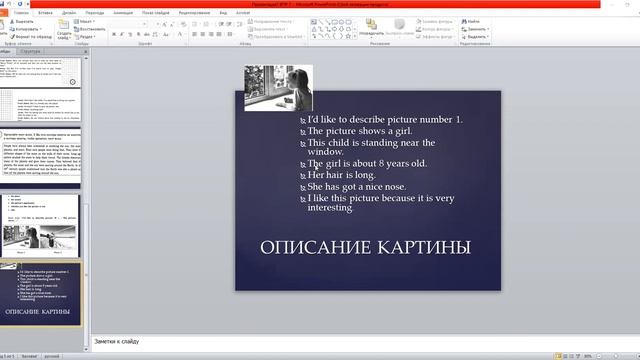
Task: Open the Рецензирование ribbon tab
Action: click(194, 13)
